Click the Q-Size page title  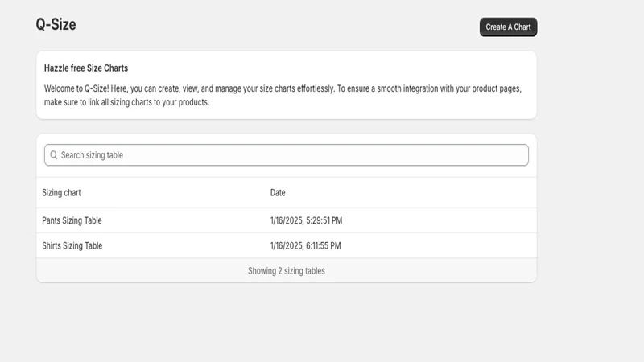56,25
